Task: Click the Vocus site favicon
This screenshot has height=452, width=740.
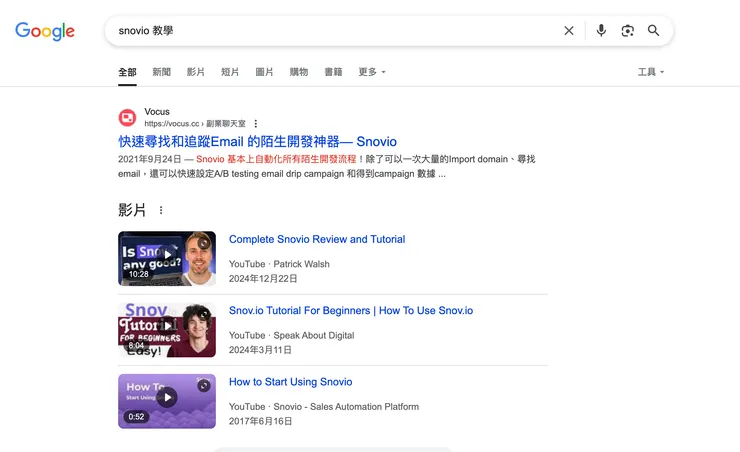Action: point(127,117)
